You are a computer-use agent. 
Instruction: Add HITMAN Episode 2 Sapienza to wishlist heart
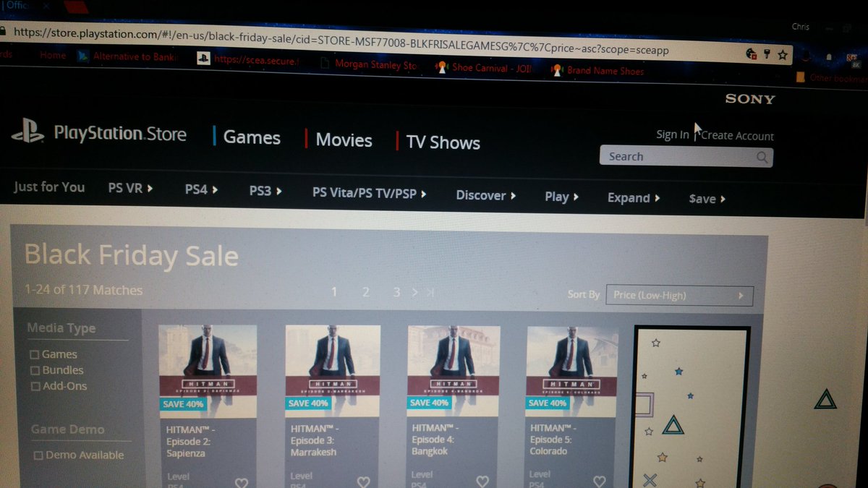pos(241,482)
